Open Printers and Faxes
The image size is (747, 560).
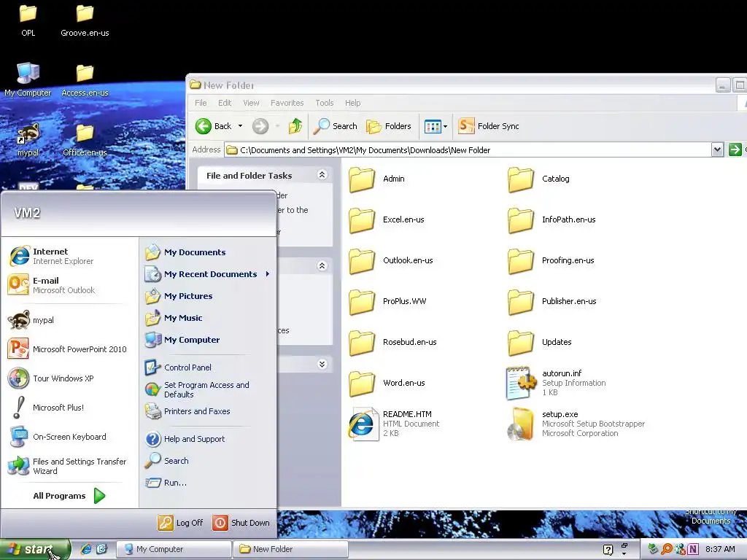[x=187, y=411]
